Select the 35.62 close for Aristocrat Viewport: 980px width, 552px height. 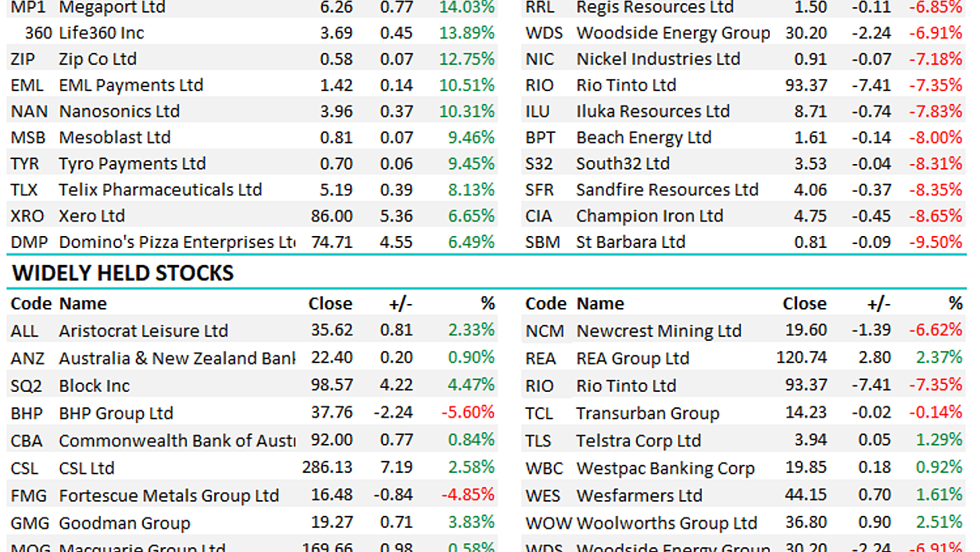(x=331, y=331)
